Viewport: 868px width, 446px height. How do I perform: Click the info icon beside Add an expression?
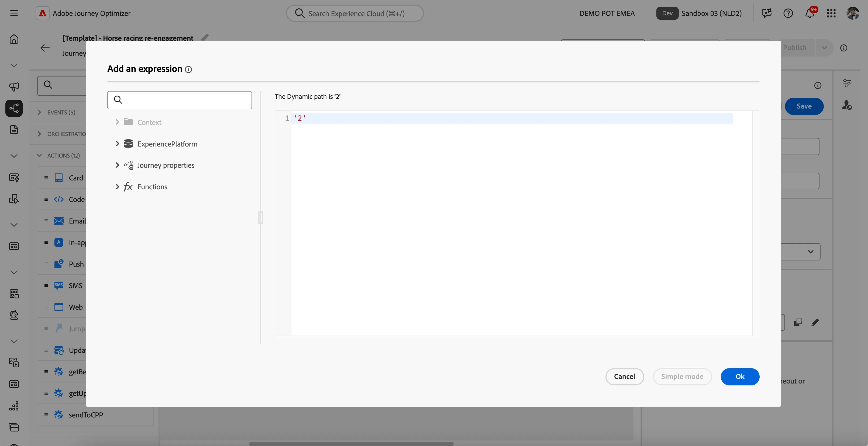(188, 69)
